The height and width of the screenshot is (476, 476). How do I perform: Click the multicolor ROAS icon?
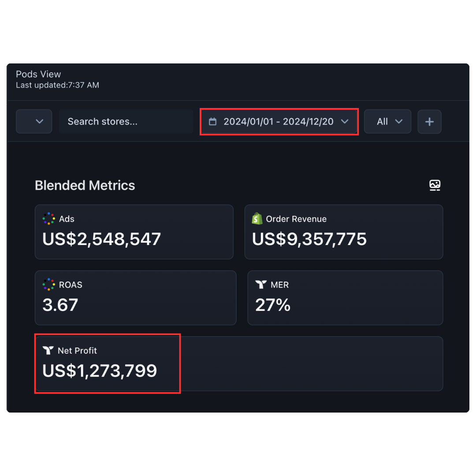48,285
